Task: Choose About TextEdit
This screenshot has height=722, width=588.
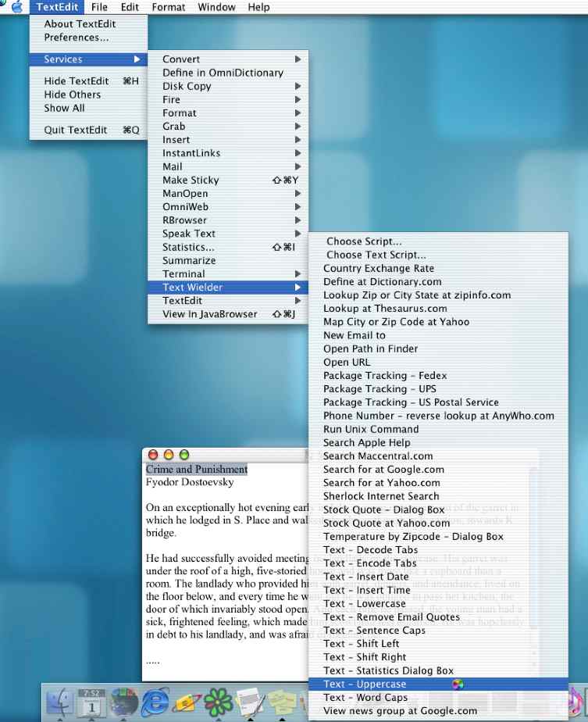Action: pos(88,24)
